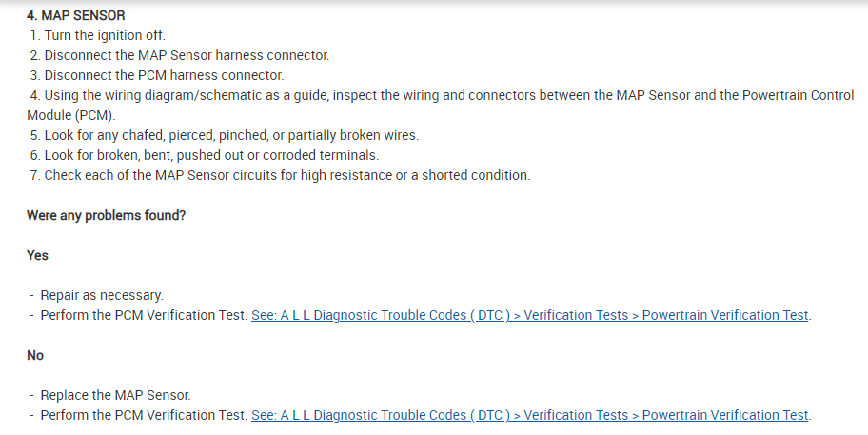Click the step about checking for high resistance
The width and height of the screenshot is (868, 435).
(x=286, y=175)
